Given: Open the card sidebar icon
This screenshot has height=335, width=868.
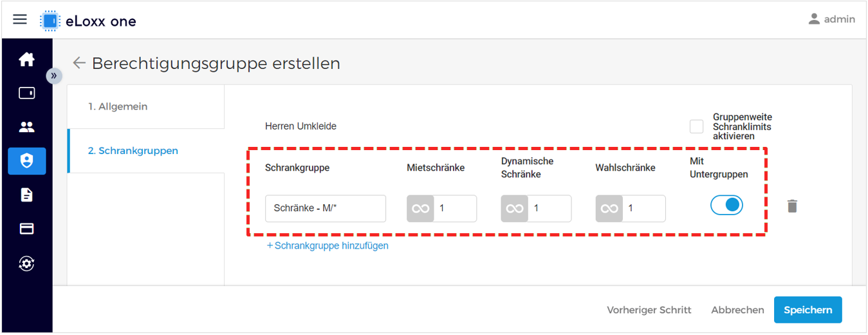Looking at the screenshot, I should pyautogui.click(x=26, y=229).
